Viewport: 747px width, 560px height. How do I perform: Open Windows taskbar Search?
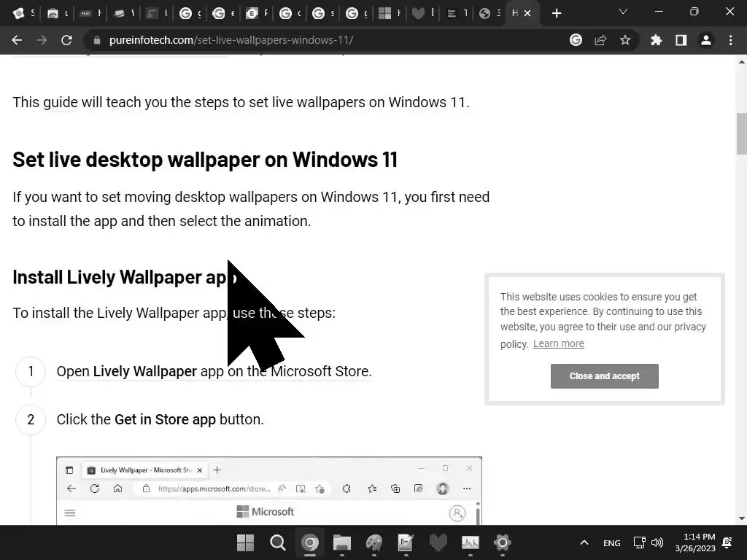278,542
